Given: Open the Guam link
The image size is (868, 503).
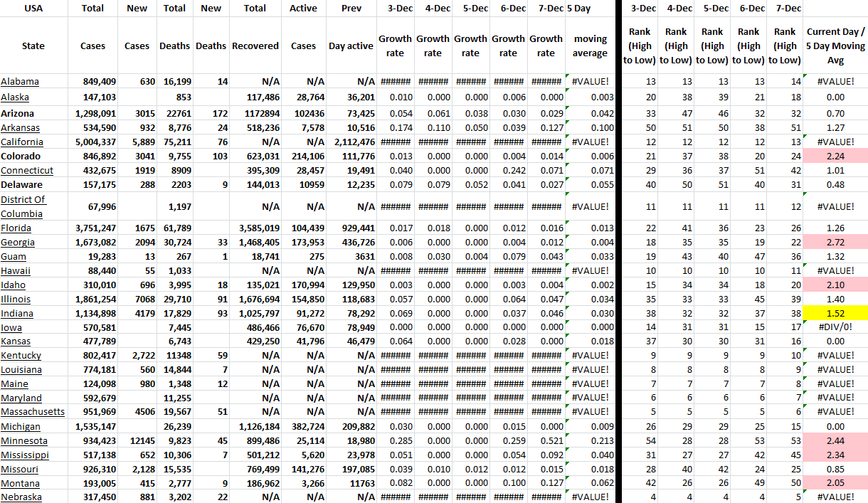Looking at the screenshot, I should point(14,256).
